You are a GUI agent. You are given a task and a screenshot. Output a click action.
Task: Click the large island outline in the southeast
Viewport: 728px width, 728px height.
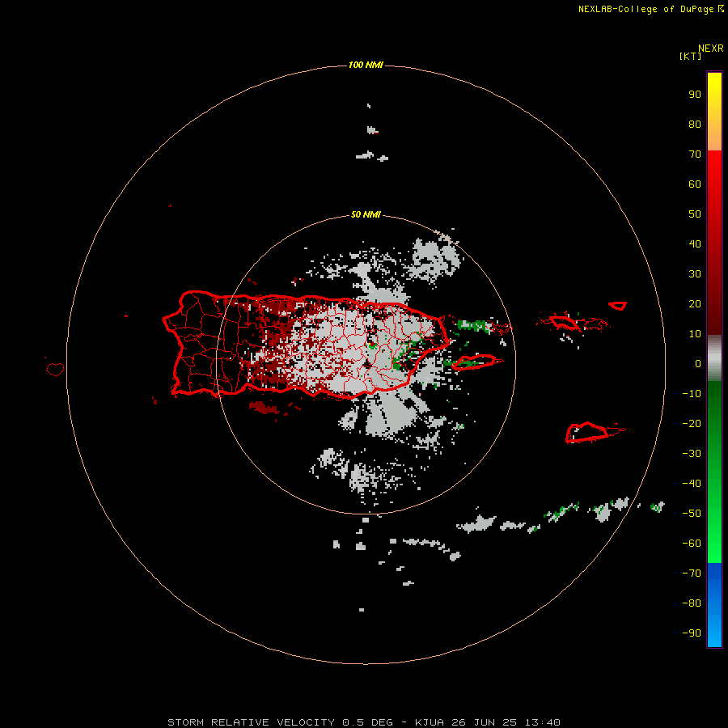click(x=587, y=433)
